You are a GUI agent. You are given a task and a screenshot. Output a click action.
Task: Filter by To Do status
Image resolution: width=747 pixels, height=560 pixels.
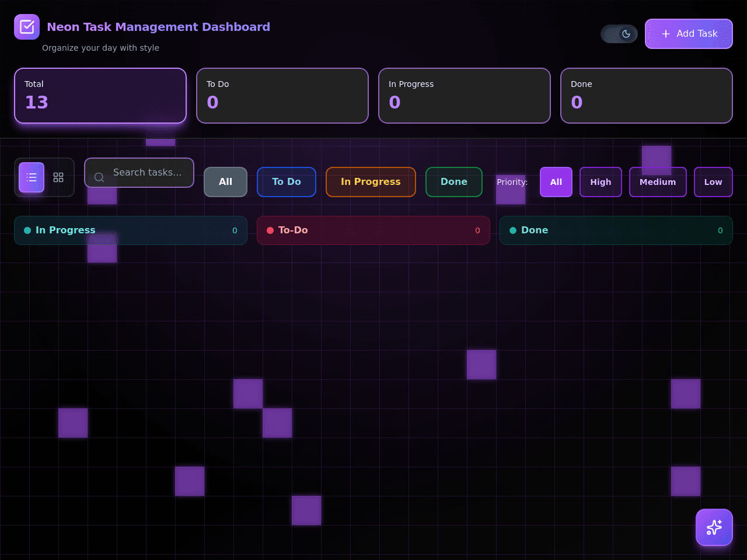[287, 182]
